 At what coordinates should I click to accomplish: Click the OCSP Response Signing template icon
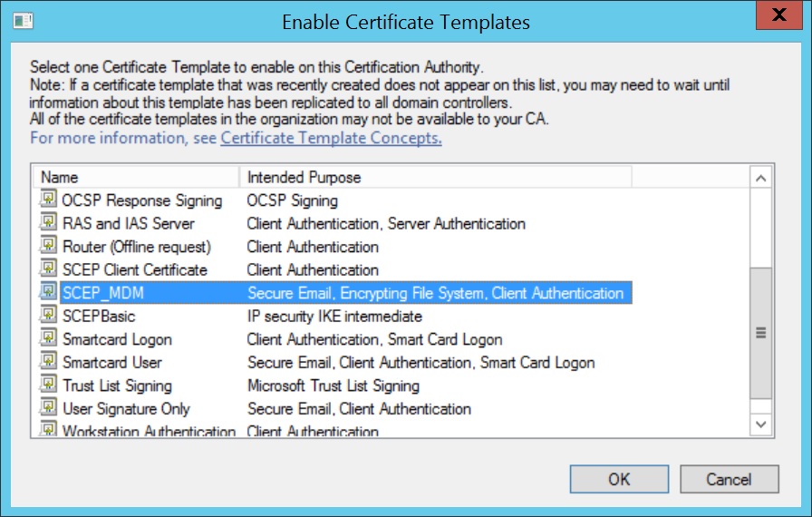point(48,200)
